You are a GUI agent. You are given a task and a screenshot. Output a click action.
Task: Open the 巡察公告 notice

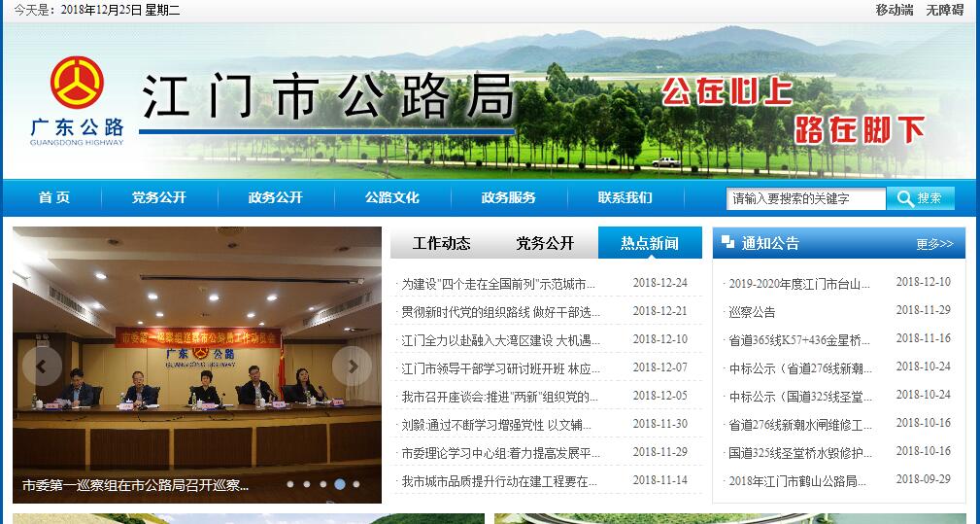[753, 312]
